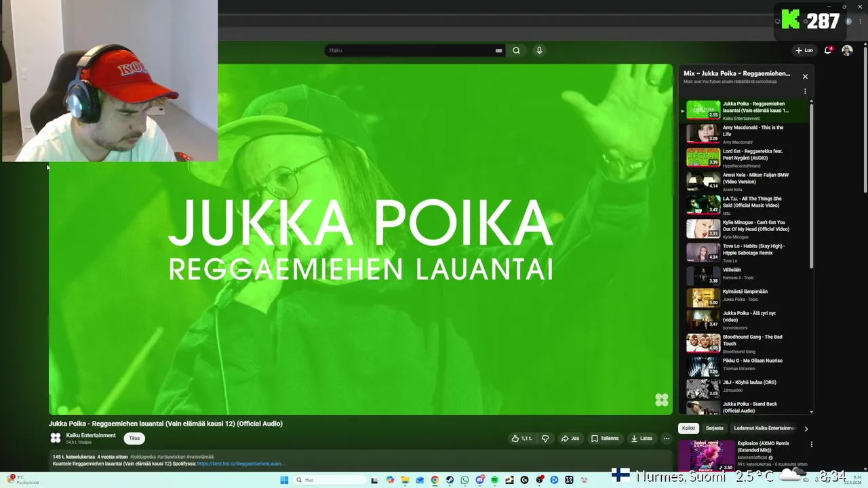Play Jukka Poika - Stand Back (Official Audio)
The width and height of the screenshot is (868, 488).
(x=746, y=407)
